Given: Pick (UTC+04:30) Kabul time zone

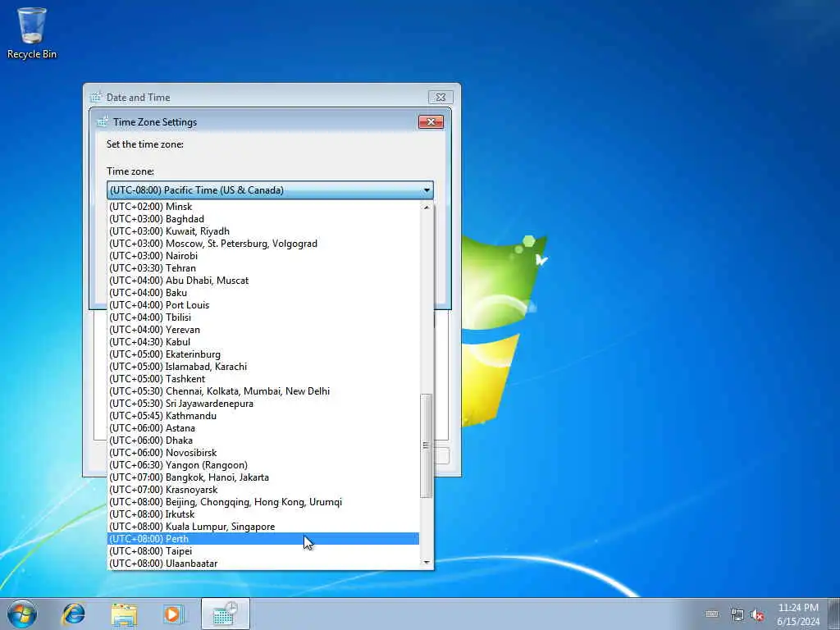Looking at the screenshot, I should [x=263, y=342].
